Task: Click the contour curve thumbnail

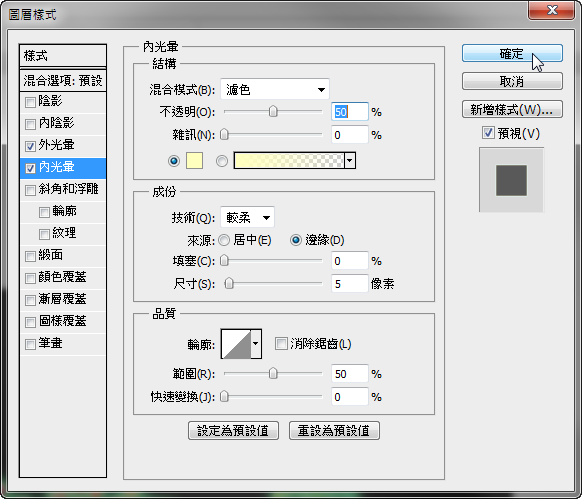Action: [x=236, y=344]
